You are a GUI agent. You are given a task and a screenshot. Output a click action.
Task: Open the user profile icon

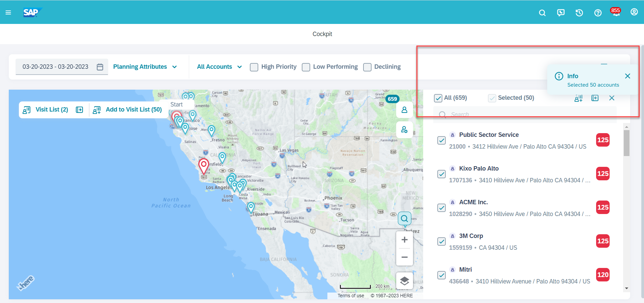pyautogui.click(x=634, y=12)
